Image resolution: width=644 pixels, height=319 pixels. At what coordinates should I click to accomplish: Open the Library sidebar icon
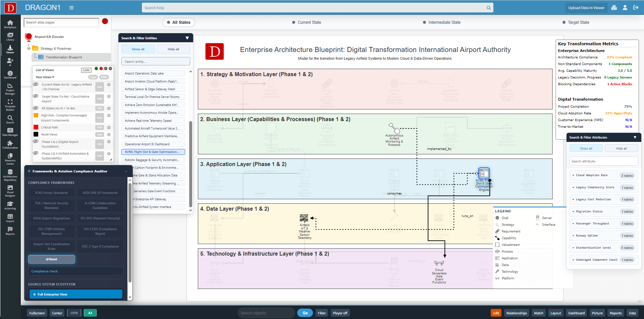tap(10, 37)
